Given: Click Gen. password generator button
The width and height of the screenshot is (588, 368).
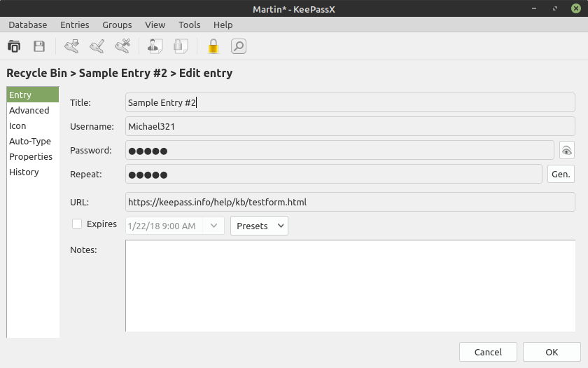Looking at the screenshot, I should [561, 174].
